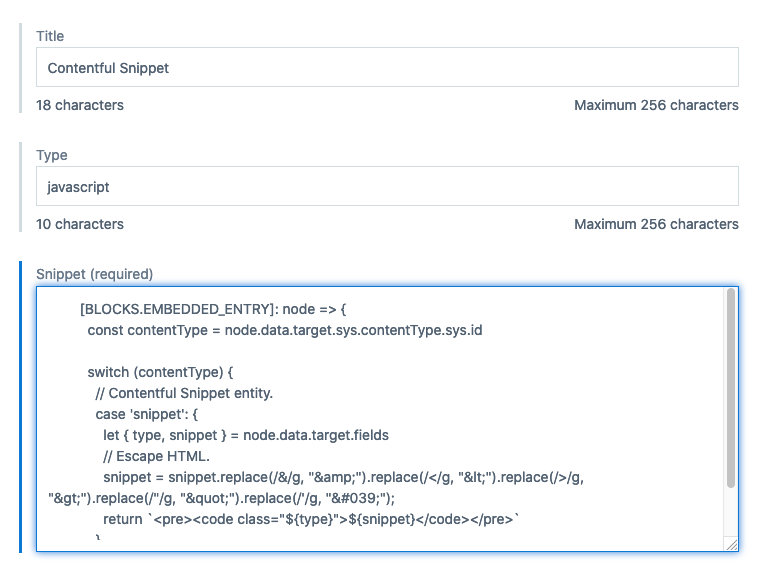Click the resize grip of Snippet textarea
The width and height of the screenshot is (764, 577).
(732, 544)
